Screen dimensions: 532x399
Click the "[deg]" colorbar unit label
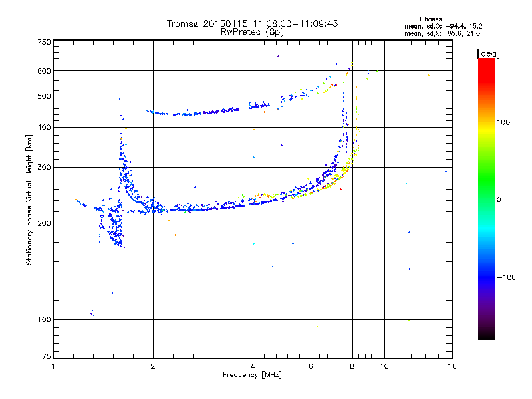[488, 53]
